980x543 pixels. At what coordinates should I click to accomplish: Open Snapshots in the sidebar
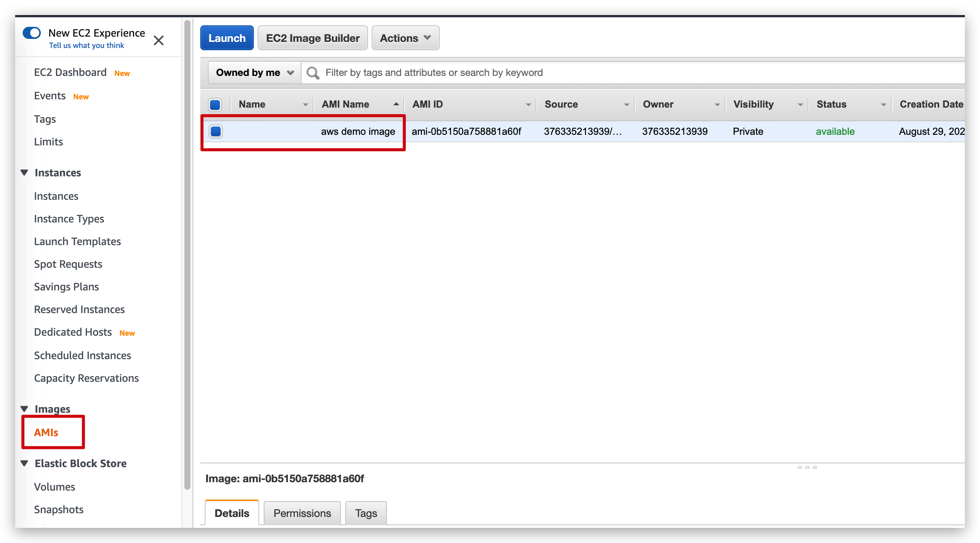point(59,510)
